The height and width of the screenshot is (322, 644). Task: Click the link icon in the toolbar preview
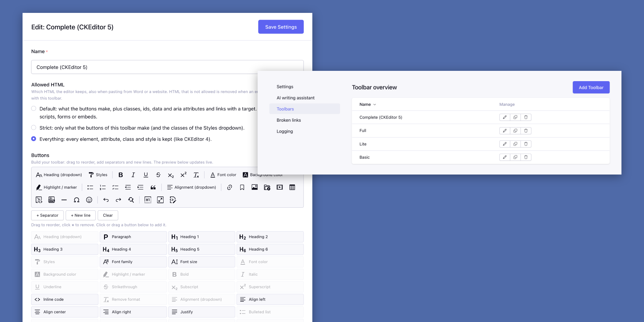[x=230, y=187]
